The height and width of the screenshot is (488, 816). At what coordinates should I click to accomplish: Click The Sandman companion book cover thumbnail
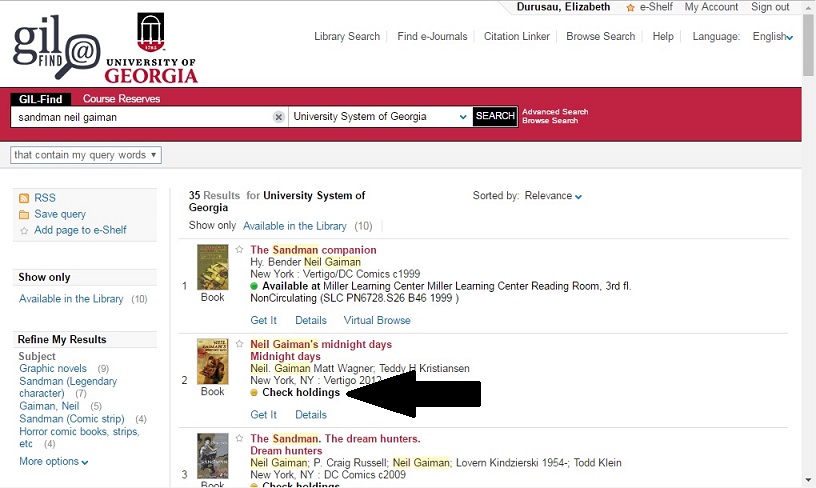212,267
